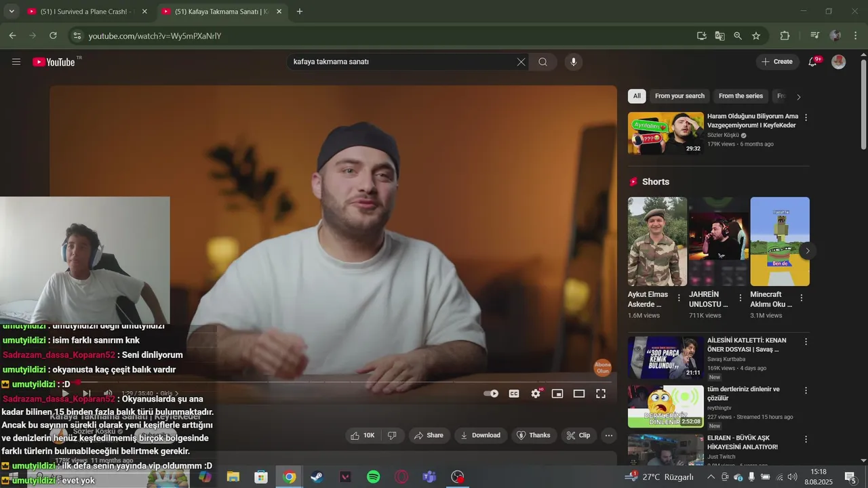Viewport: 868px width, 488px height.
Task: Open the YouTube account avatar menu
Action: 839,62
